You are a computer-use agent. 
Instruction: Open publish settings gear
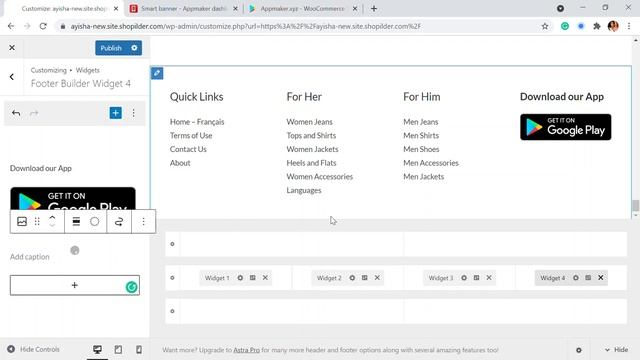pyautogui.click(x=134, y=48)
